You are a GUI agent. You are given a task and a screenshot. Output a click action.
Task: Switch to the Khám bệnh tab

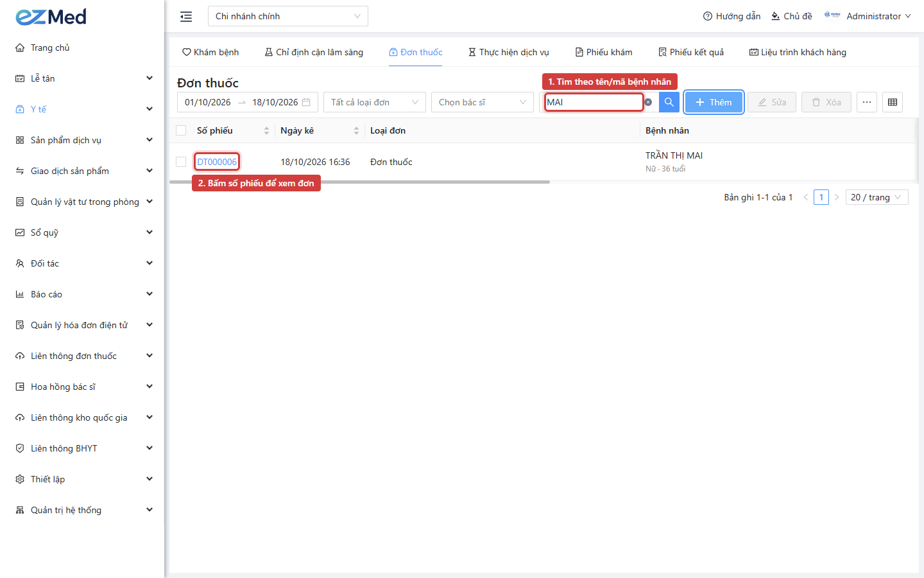[x=210, y=52]
